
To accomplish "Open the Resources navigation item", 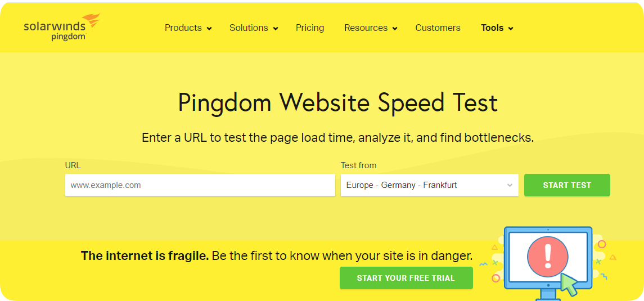I will tap(366, 28).
